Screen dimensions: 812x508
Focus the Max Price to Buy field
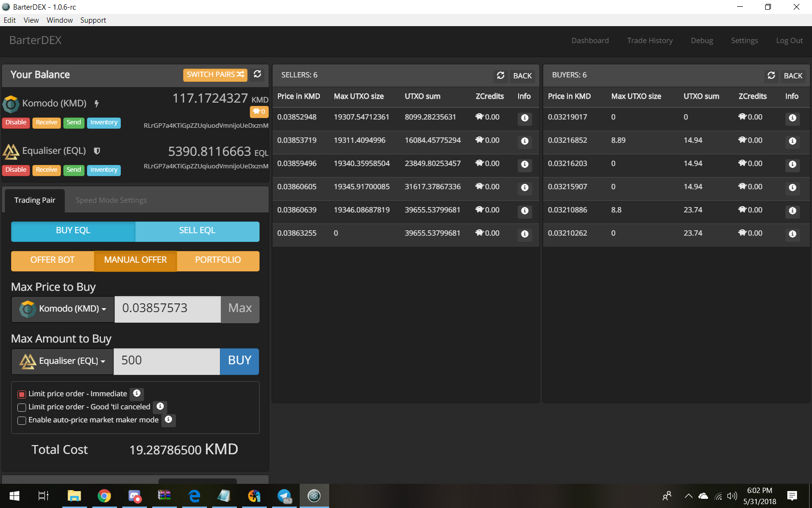168,309
